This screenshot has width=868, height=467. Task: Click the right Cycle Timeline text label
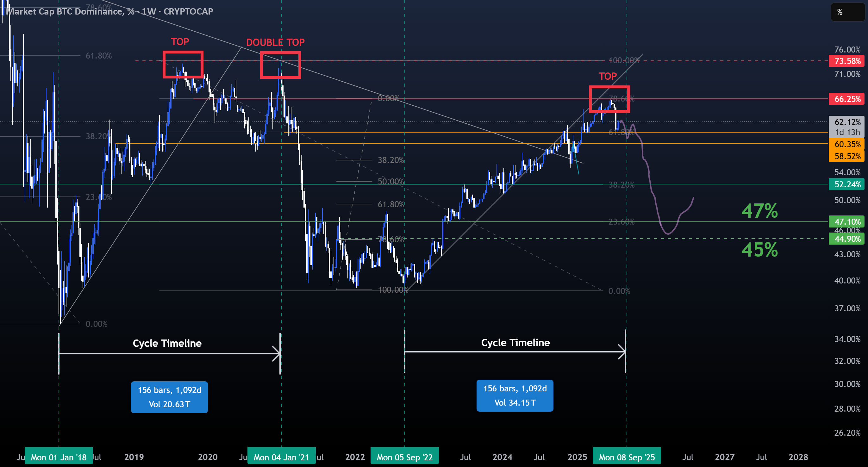point(515,342)
